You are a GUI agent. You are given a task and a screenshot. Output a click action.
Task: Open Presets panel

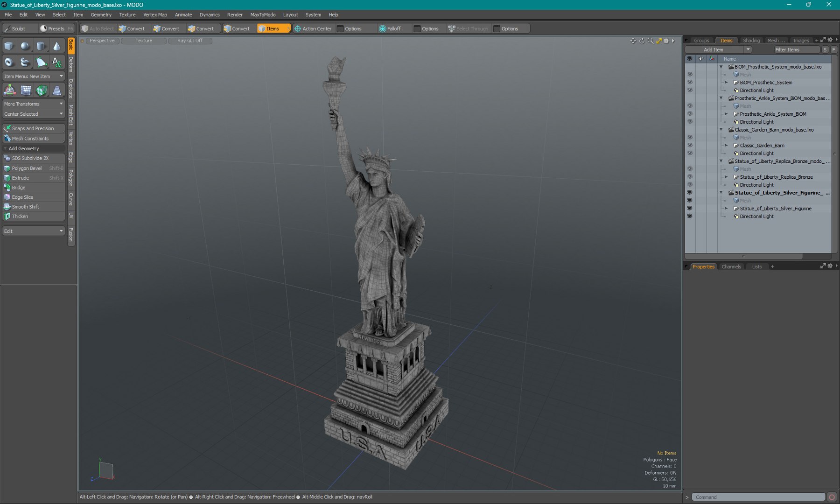pyautogui.click(x=56, y=28)
